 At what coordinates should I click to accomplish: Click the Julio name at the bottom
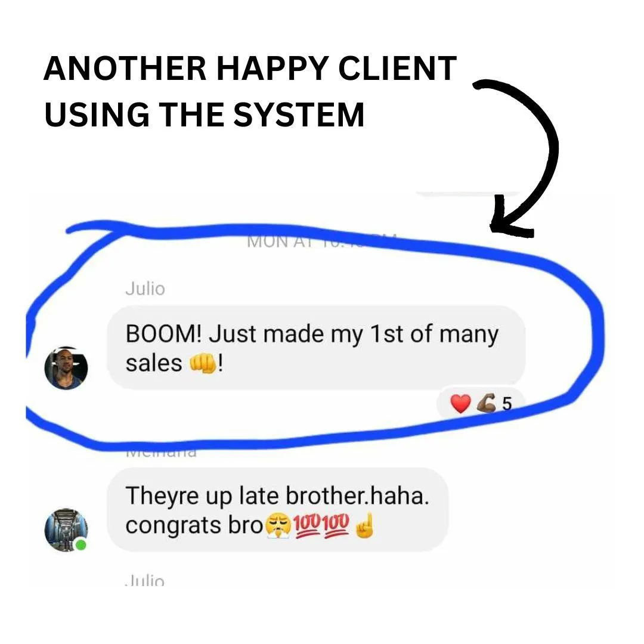click(x=144, y=580)
